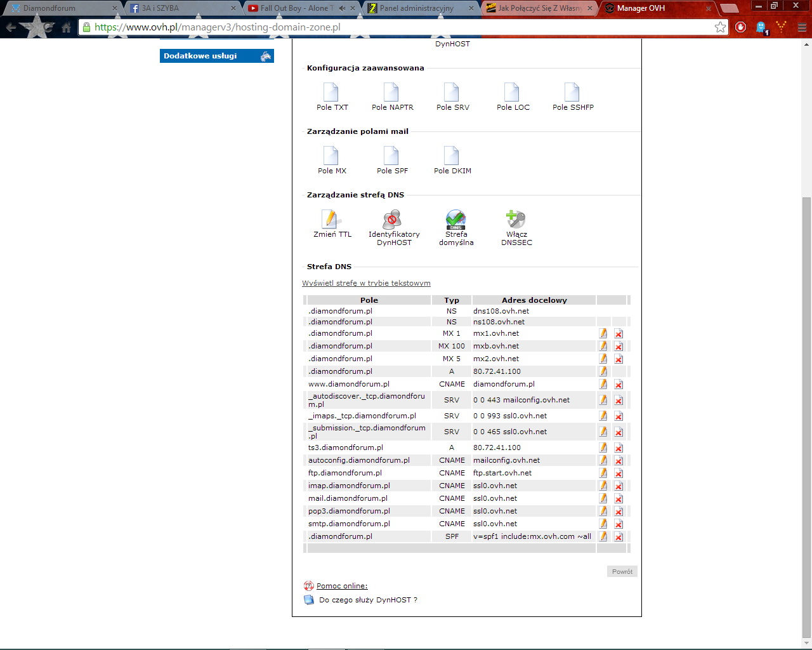Open the Pole NAPTR record icon

(391, 93)
